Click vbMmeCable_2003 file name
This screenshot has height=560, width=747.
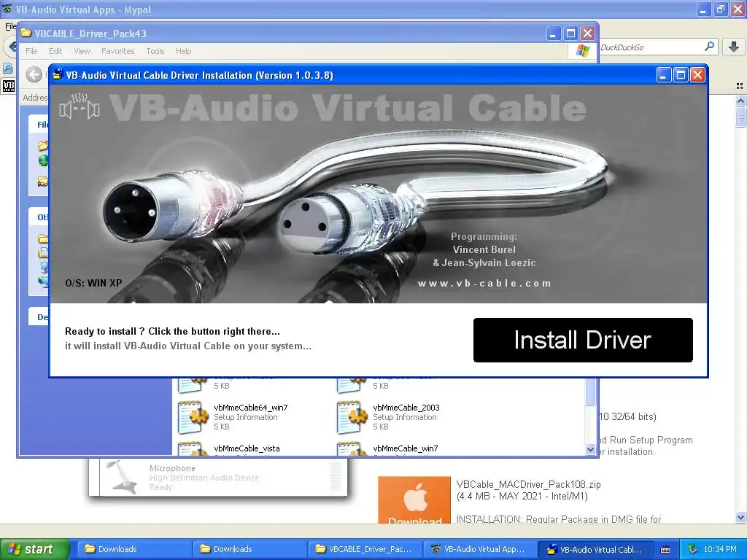click(x=406, y=408)
